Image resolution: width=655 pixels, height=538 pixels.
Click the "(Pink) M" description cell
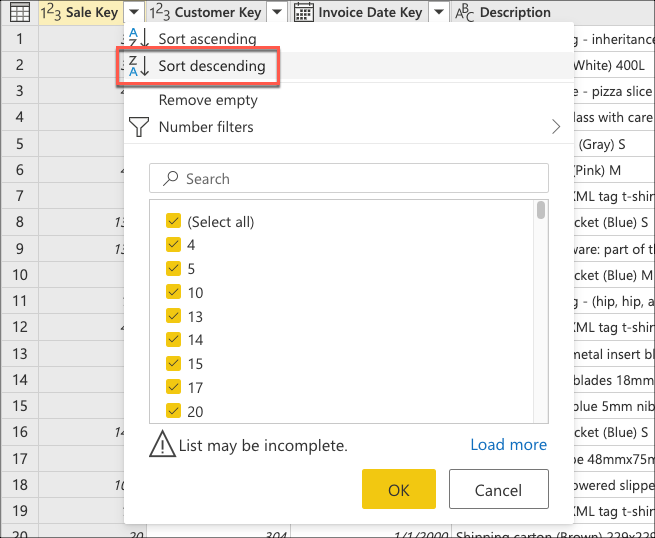click(614, 170)
